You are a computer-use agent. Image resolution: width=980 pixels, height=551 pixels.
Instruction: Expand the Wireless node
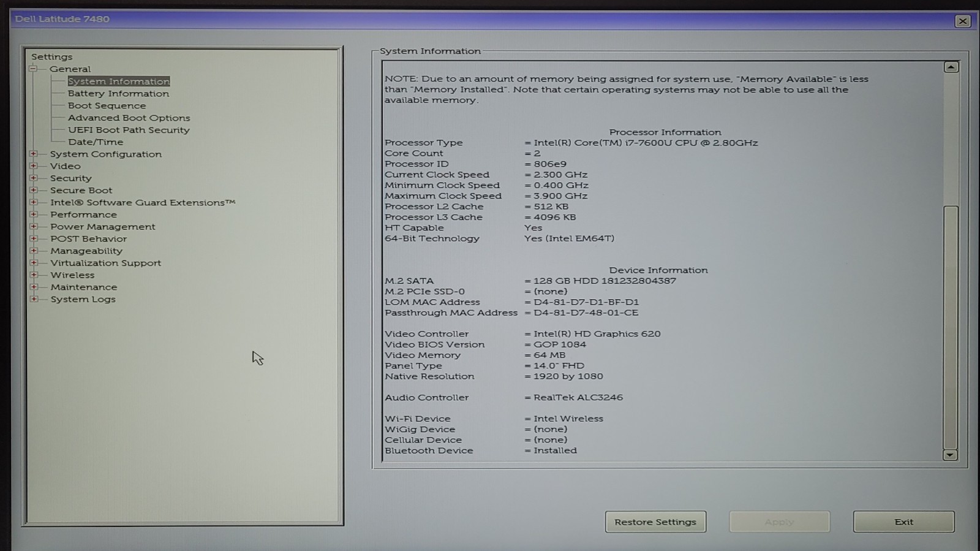coord(34,275)
